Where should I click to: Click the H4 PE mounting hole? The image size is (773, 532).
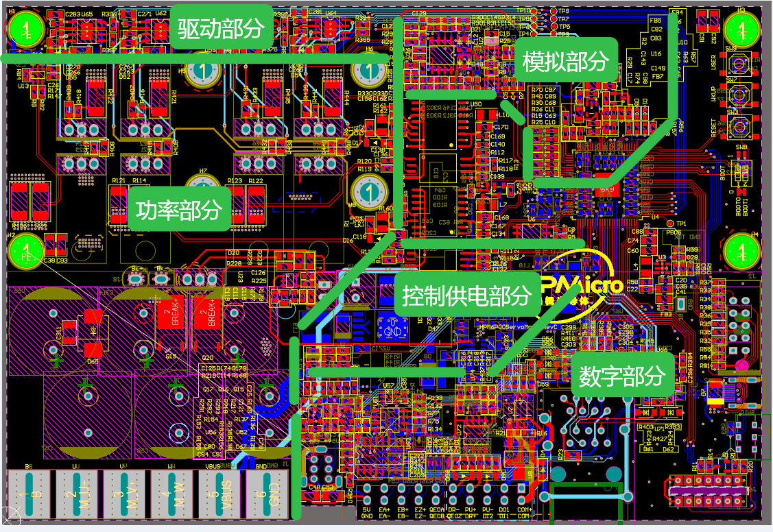click(x=742, y=251)
